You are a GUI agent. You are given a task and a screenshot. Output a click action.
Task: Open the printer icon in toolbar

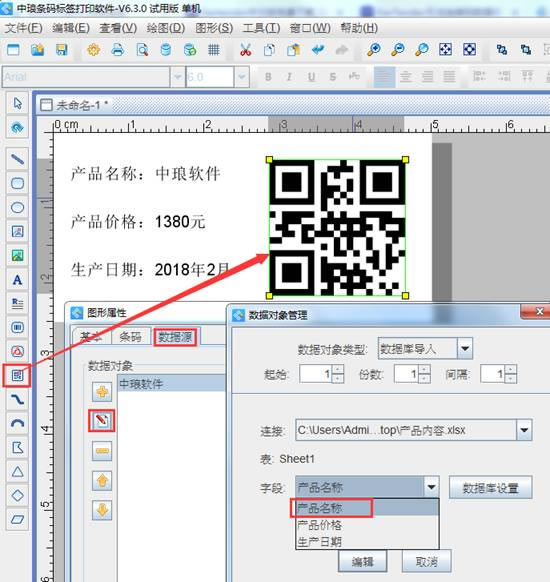click(x=118, y=49)
